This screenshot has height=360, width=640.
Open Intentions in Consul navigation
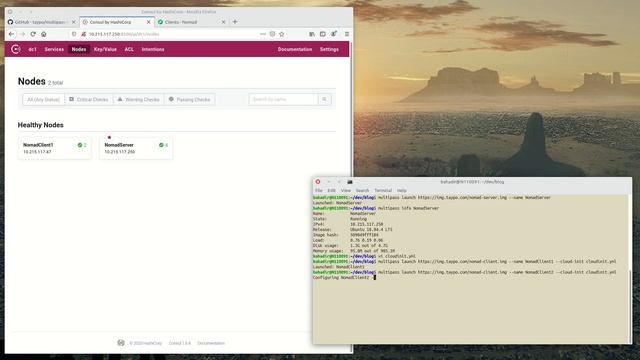[x=153, y=49]
